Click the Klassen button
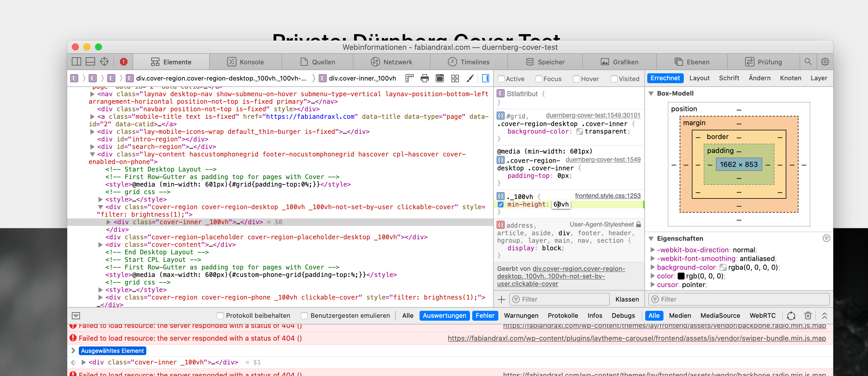 coord(627,299)
